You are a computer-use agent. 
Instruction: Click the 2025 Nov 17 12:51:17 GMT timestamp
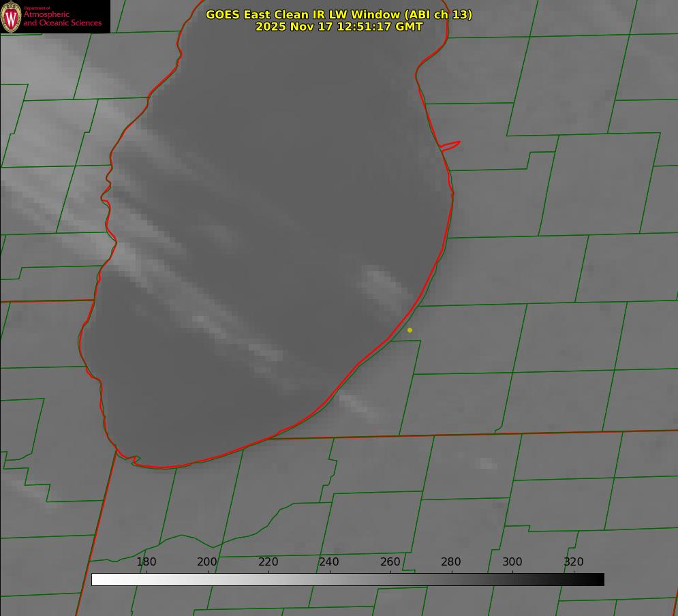[339, 27]
